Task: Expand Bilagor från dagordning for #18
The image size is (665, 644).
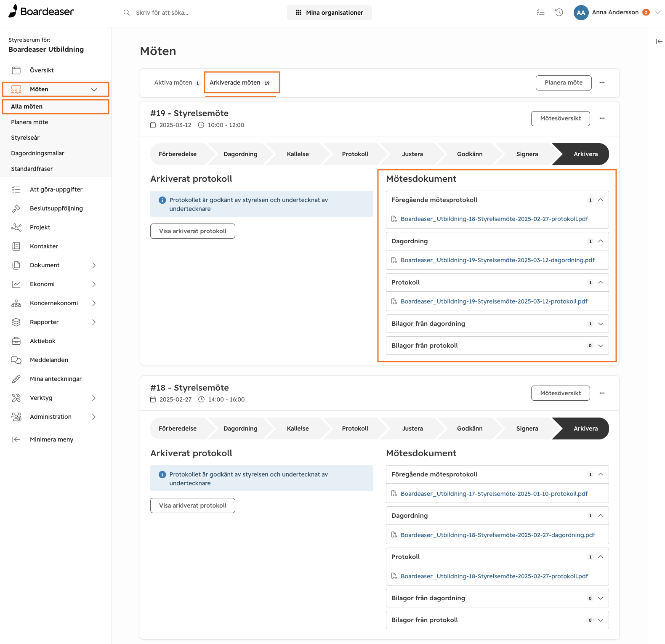Action: coord(601,598)
